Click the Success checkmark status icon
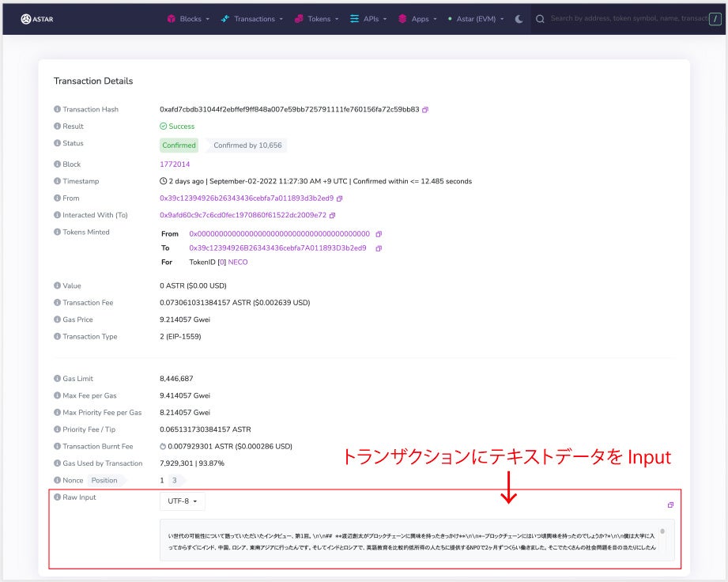Screen dimensions: 728x582 click(x=164, y=127)
